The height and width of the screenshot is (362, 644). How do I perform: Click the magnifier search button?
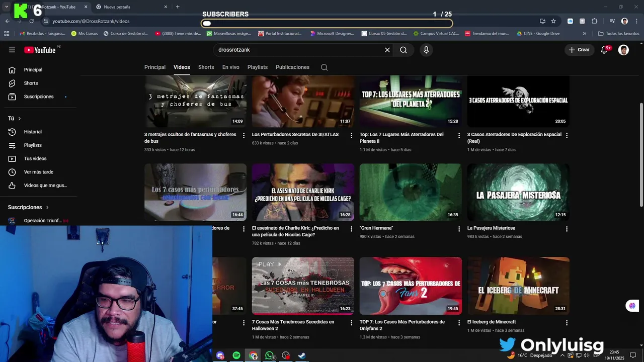(404, 50)
